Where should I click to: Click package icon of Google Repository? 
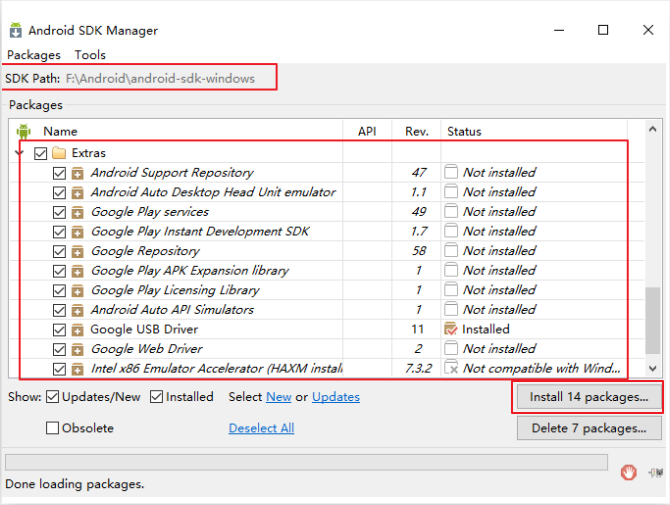tap(77, 251)
